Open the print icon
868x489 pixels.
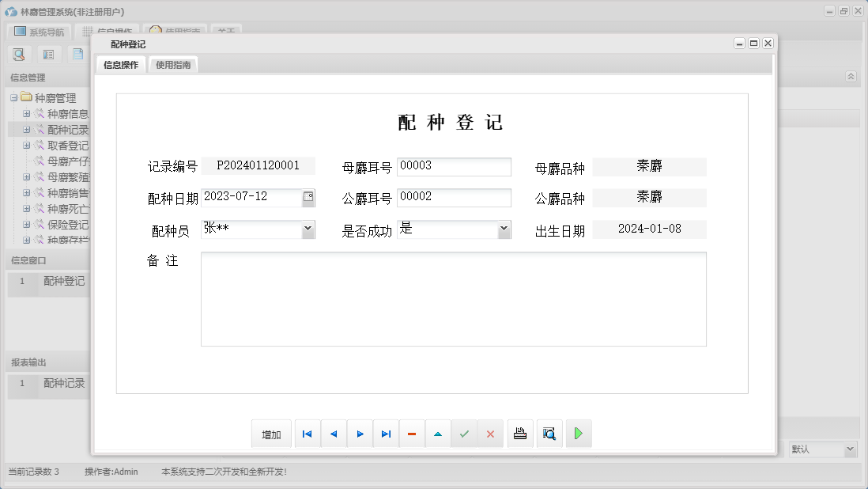tap(519, 434)
